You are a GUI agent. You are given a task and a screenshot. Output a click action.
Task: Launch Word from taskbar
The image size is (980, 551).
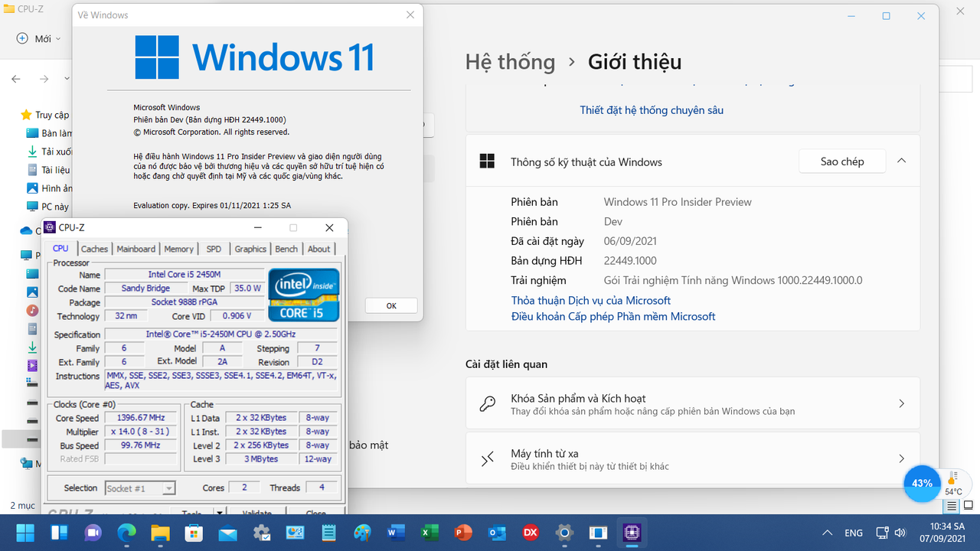[396, 533]
